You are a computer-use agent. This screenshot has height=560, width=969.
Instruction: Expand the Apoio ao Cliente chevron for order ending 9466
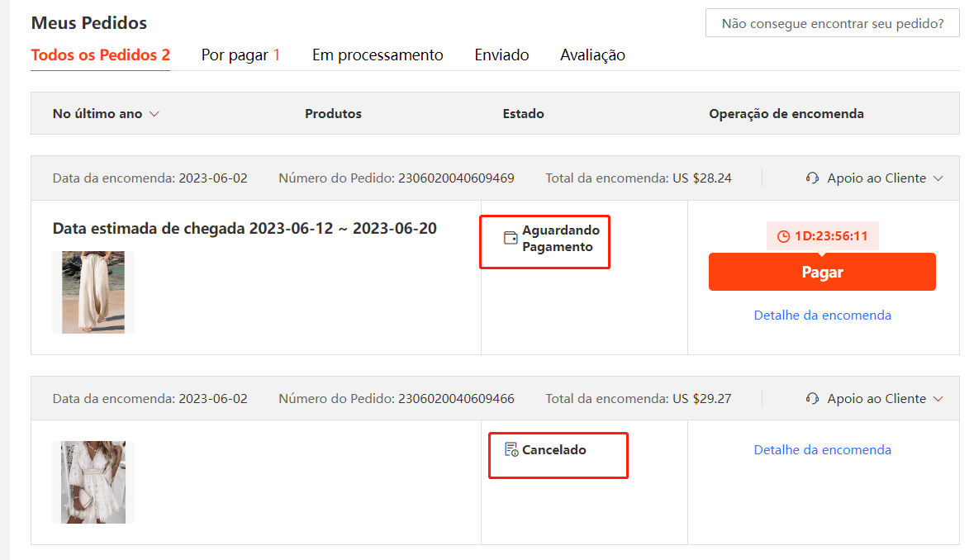[x=938, y=399]
